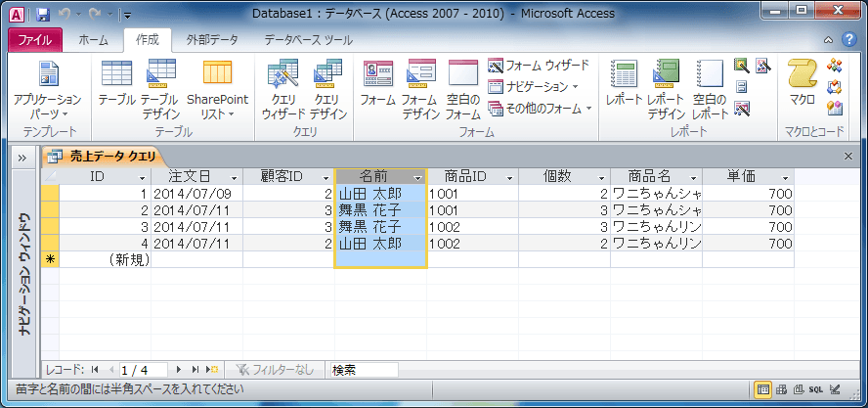Close the 売上データ クエリ object

tap(848, 157)
